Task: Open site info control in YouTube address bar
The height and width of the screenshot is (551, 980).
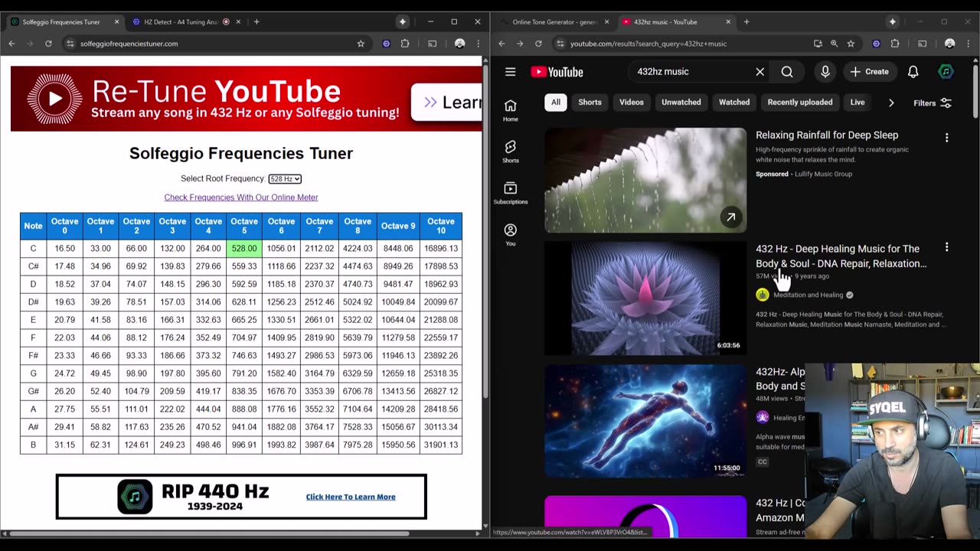Action: (560, 44)
